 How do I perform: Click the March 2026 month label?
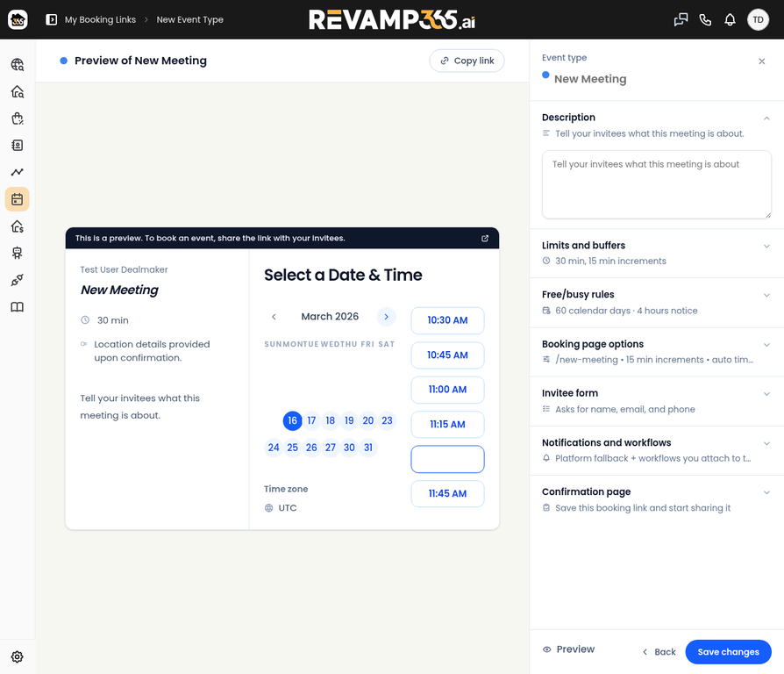click(x=330, y=316)
